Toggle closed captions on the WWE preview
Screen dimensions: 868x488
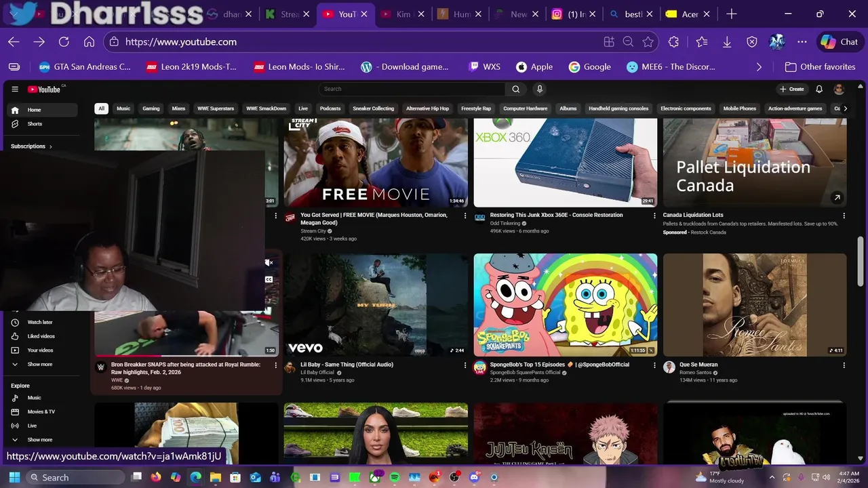[x=269, y=279]
